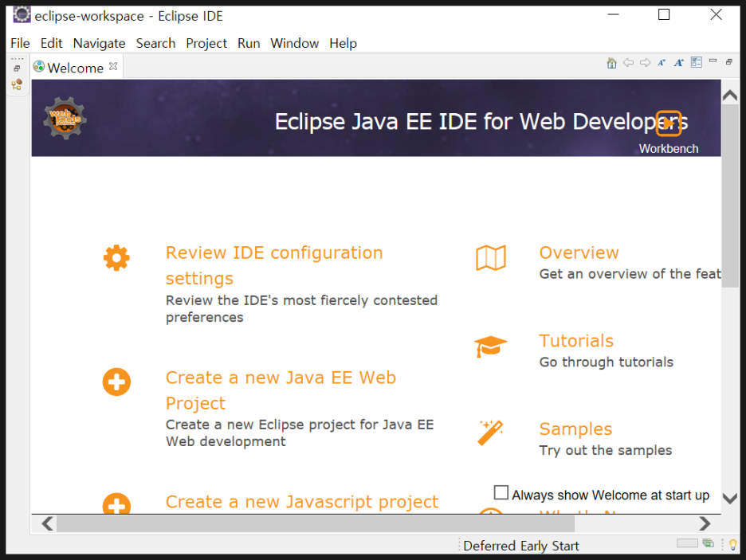Magnify font size with the large A icon

click(x=679, y=63)
